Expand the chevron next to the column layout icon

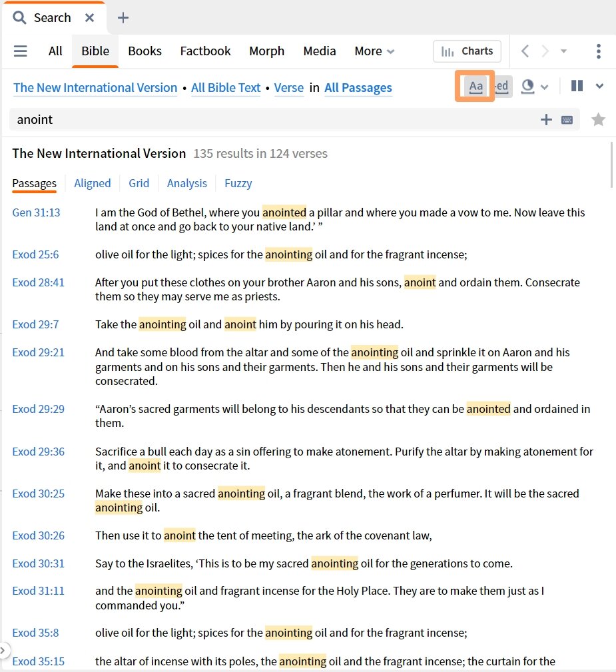coord(599,86)
